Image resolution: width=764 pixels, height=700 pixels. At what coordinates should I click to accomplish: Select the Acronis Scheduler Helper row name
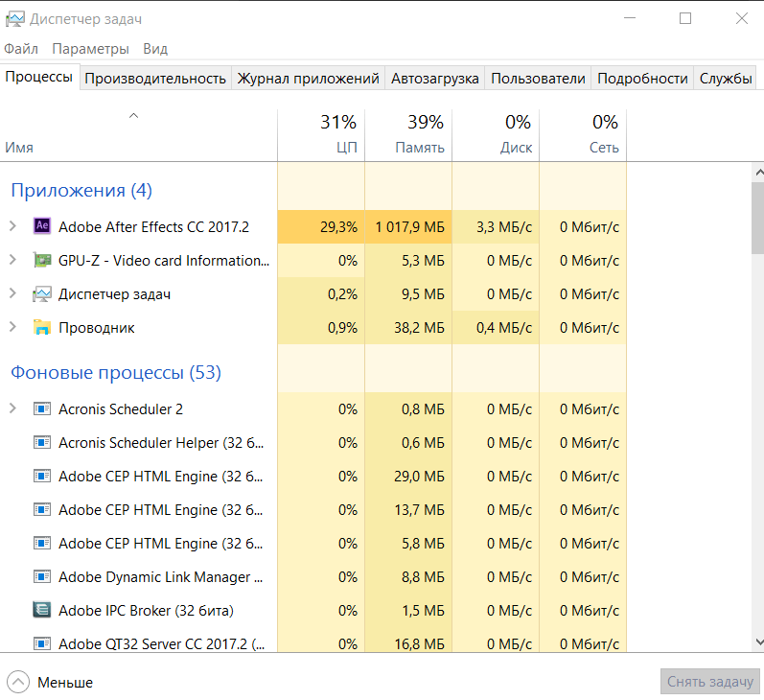(161, 443)
